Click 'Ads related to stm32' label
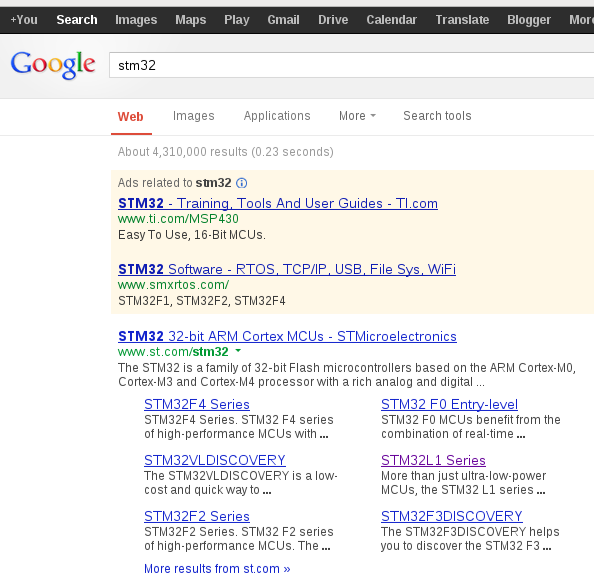This screenshot has width=594, height=588. pyautogui.click(x=174, y=183)
